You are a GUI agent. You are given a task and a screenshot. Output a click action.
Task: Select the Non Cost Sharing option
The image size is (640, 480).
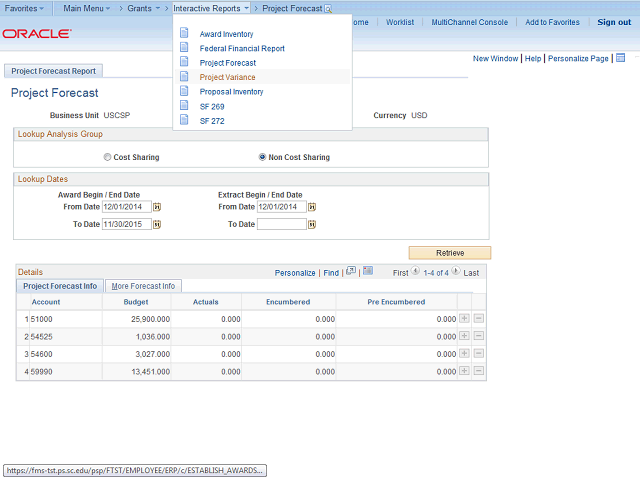click(263, 157)
